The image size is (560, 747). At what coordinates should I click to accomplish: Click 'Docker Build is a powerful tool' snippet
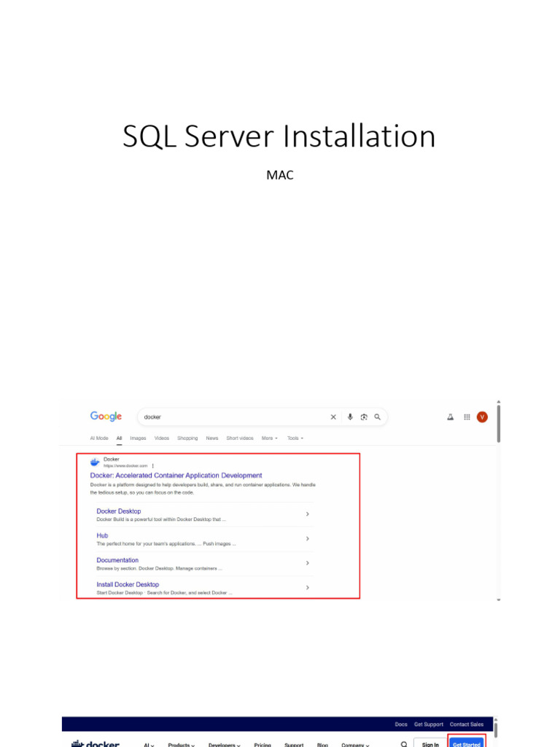tap(161, 519)
